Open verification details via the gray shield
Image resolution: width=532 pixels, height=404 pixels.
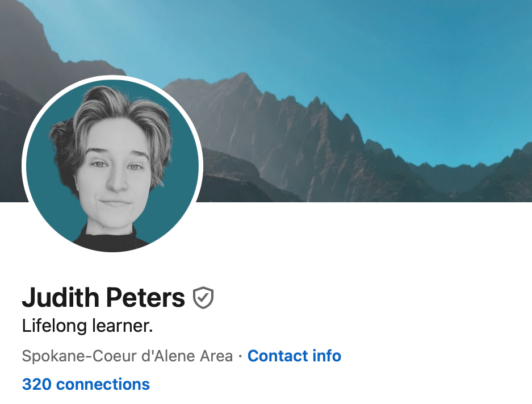pyautogui.click(x=203, y=298)
